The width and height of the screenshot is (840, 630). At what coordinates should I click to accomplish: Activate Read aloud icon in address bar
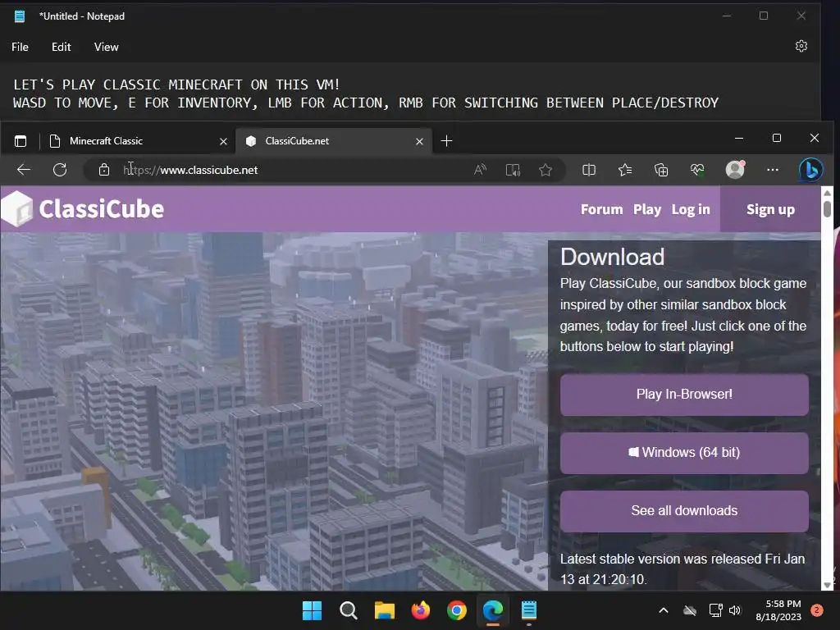[x=480, y=170]
